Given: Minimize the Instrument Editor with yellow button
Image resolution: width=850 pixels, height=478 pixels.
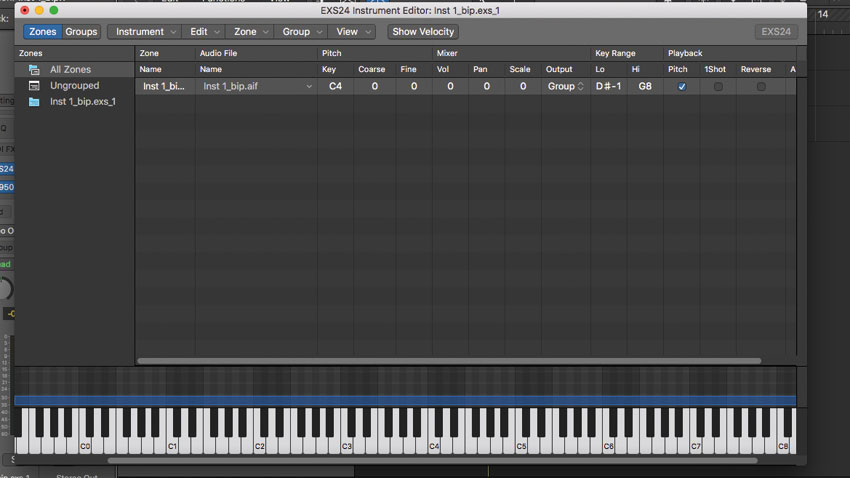Looking at the screenshot, I should click(x=39, y=10).
